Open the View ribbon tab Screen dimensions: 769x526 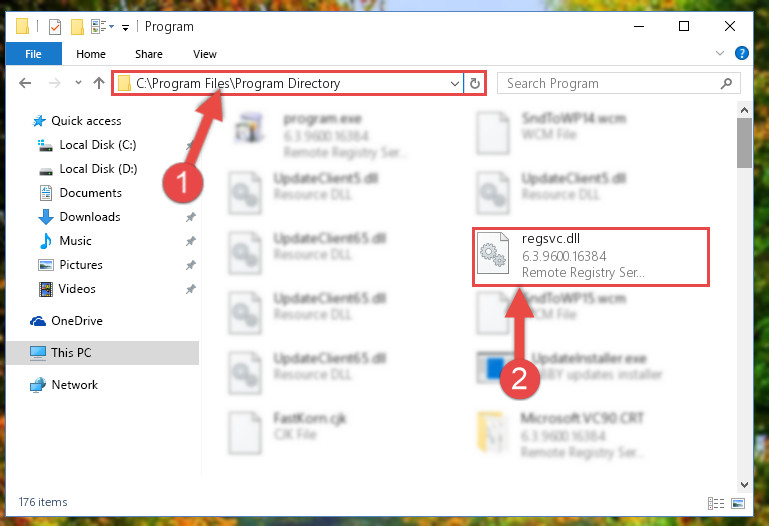pyautogui.click(x=205, y=54)
